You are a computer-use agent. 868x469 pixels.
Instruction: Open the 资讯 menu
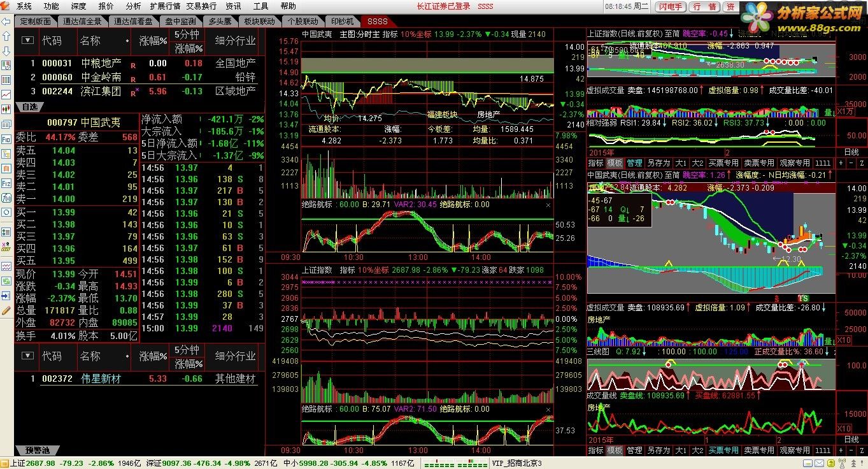[x=233, y=6]
